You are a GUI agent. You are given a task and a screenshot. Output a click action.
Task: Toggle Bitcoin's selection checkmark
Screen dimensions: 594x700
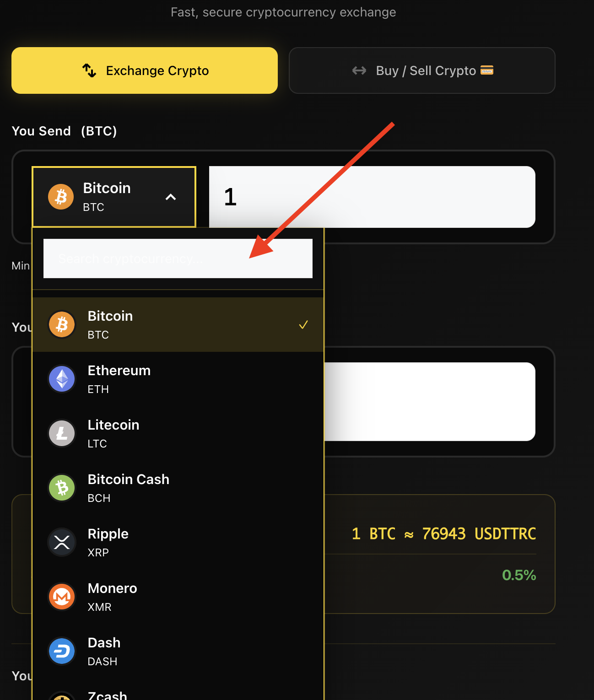(x=303, y=324)
